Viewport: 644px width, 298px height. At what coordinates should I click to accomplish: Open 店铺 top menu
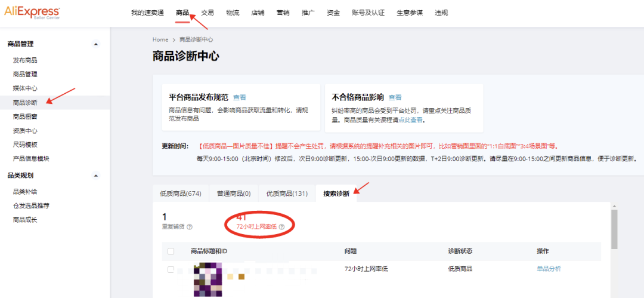coord(258,13)
